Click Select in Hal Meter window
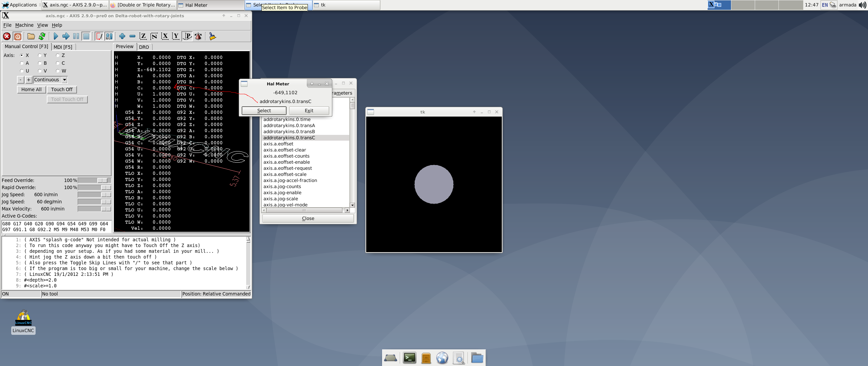Image resolution: width=868 pixels, height=366 pixels. [x=264, y=110]
